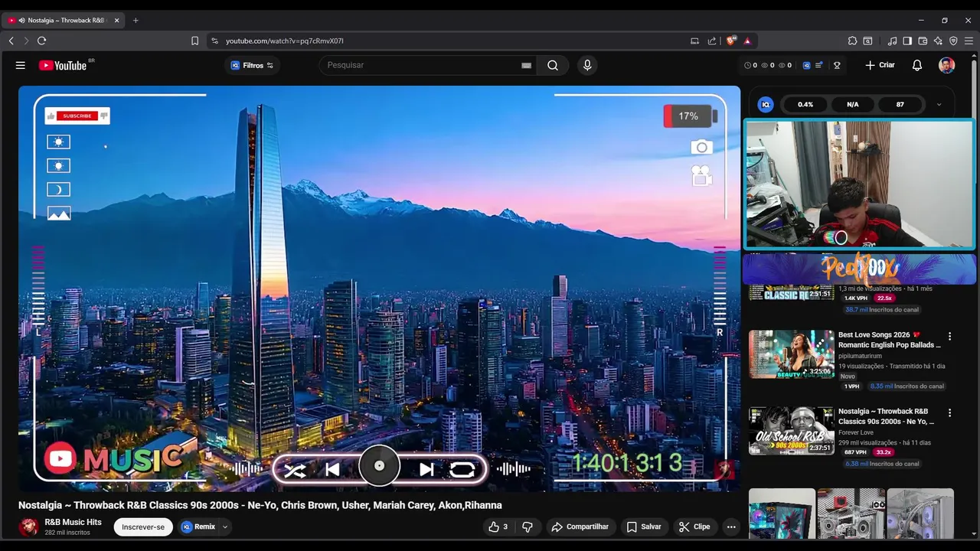This screenshot has width=980, height=551.
Task: Click the N/A vidIQ stat pill
Action: tap(852, 104)
